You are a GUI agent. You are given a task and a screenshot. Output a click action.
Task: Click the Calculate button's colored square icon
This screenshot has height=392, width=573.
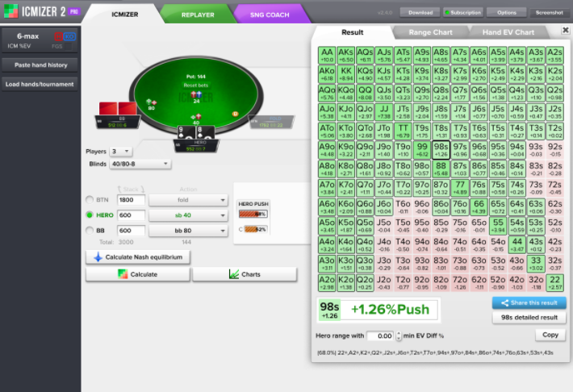(x=123, y=274)
